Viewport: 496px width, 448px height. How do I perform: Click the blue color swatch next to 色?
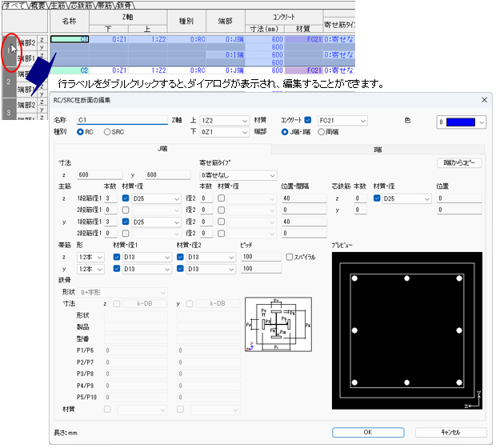[x=461, y=122]
